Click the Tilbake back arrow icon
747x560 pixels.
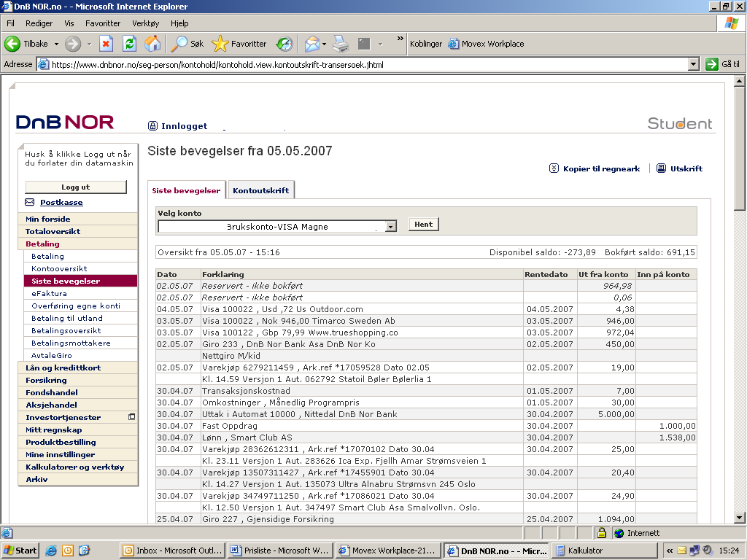pyautogui.click(x=12, y=44)
